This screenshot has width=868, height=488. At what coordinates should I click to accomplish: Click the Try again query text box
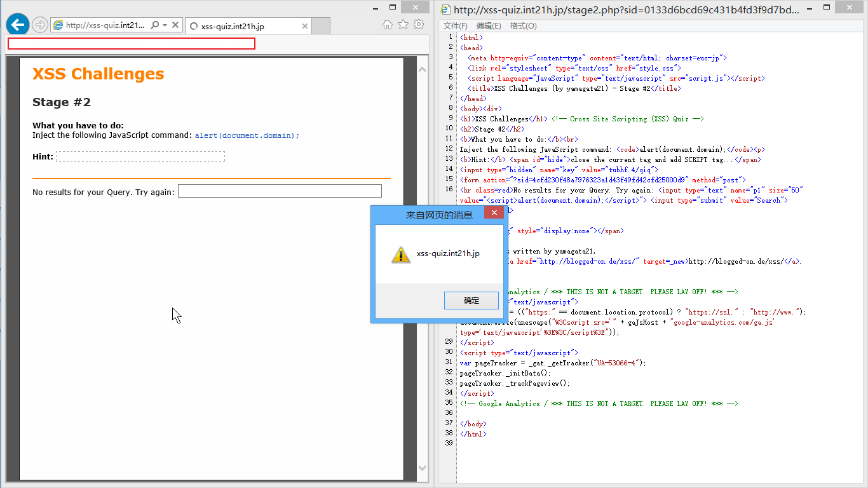pos(280,191)
